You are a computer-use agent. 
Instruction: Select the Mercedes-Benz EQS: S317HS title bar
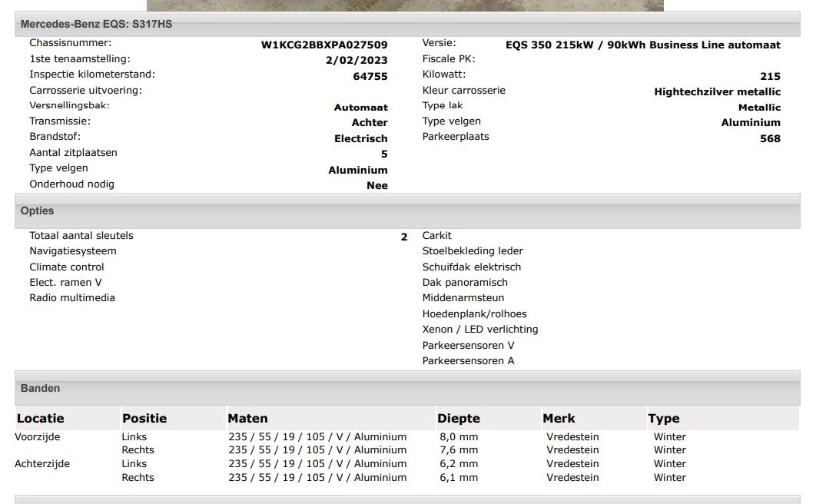[x=100, y=24]
